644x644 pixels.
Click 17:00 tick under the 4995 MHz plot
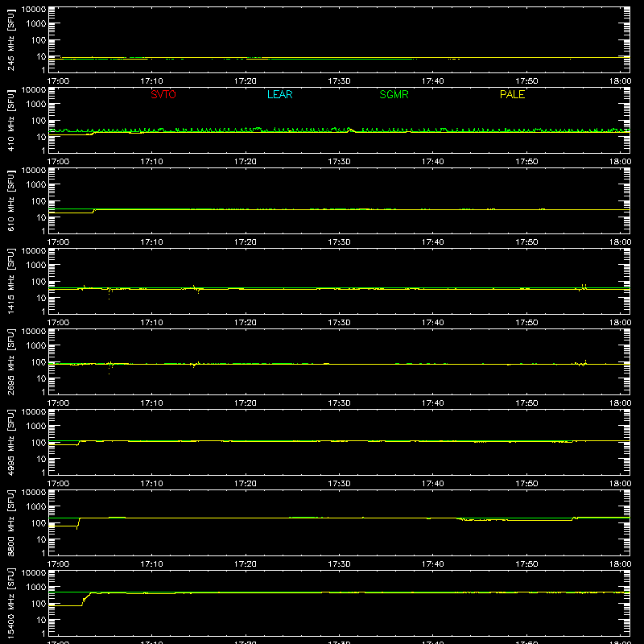58,484
